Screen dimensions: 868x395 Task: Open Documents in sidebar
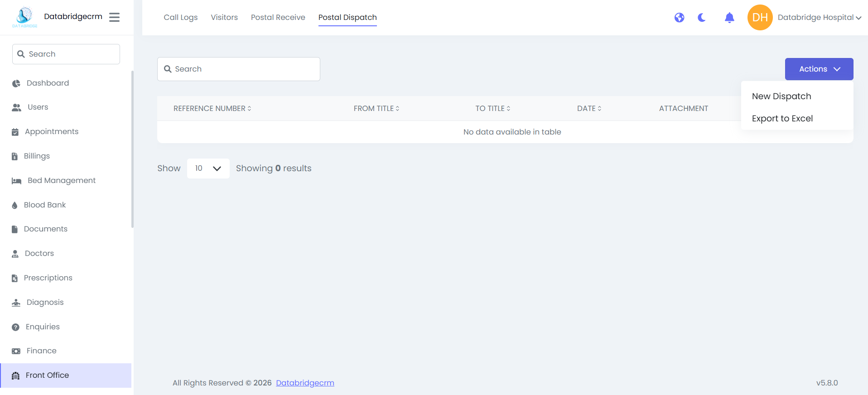(66, 229)
